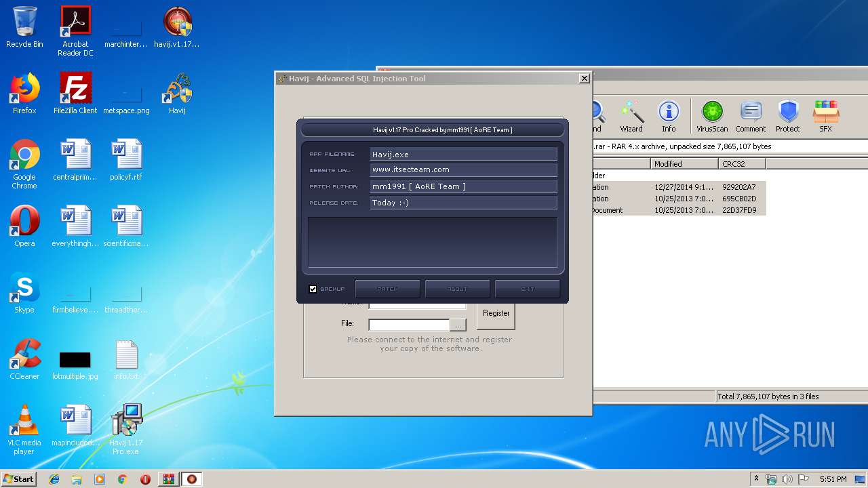Select havij.v1.17 archive desktop icon
The image size is (868, 488).
point(177,27)
